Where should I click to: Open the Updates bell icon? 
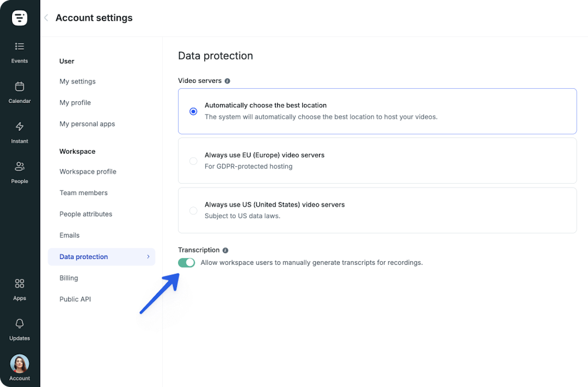point(20,324)
